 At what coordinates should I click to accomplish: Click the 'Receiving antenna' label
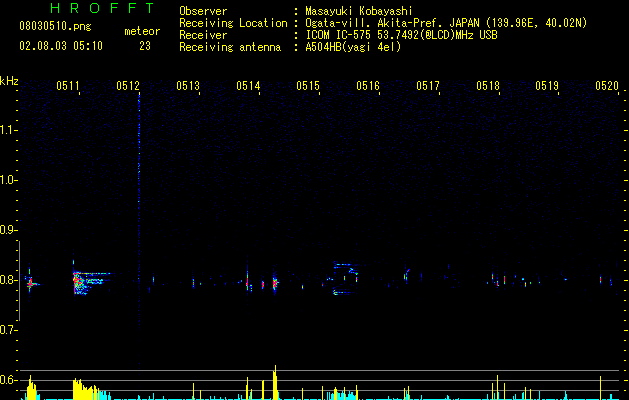pyautogui.click(x=230, y=47)
